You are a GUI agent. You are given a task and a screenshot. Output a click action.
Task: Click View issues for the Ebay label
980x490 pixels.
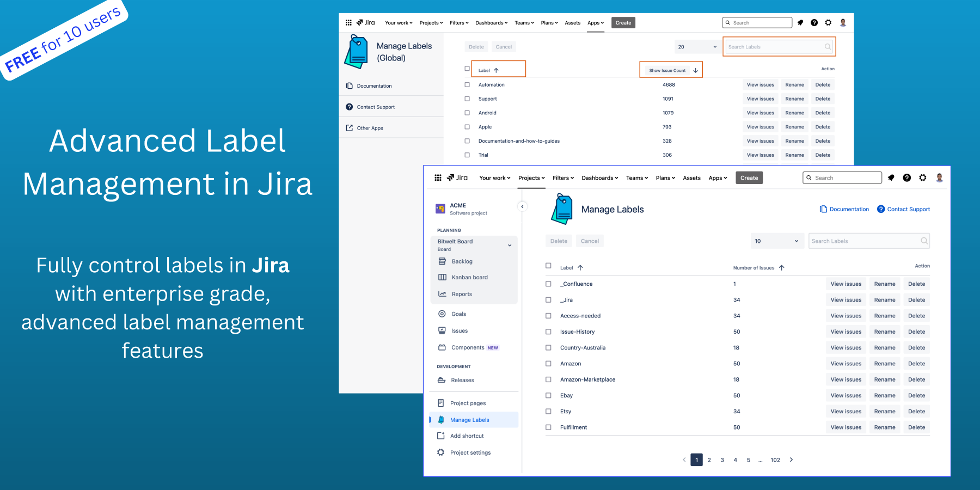pyautogui.click(x=846, y=395)
